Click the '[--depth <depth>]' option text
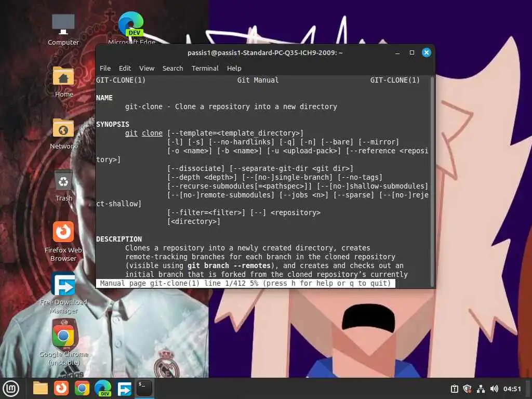The image size is (532, 399). click(x=202, y=177)
